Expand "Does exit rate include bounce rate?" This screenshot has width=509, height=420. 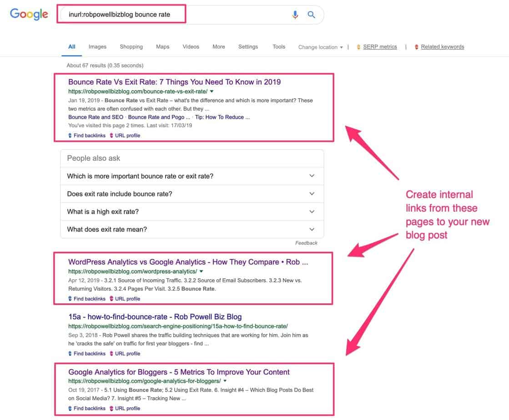(x=312, y=193)
